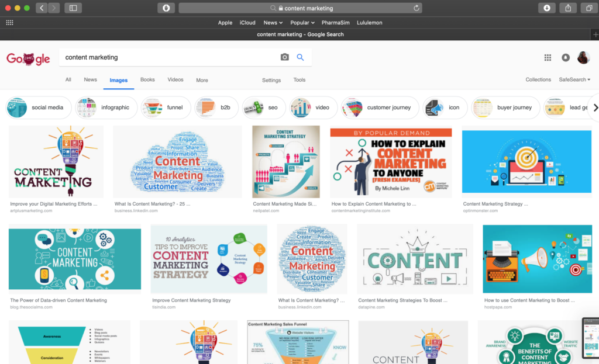Click 'The Power of Data-driven Content Marketing' caption
The height and width of the screenshot is (364, 599).
click(x=58, y=300)
